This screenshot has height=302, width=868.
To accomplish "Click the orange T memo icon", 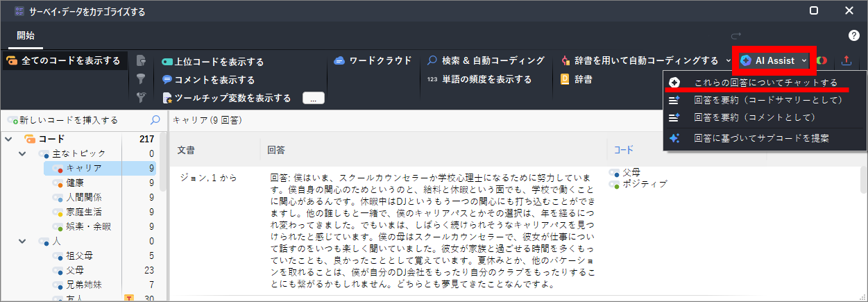I will tap(128, 299).
